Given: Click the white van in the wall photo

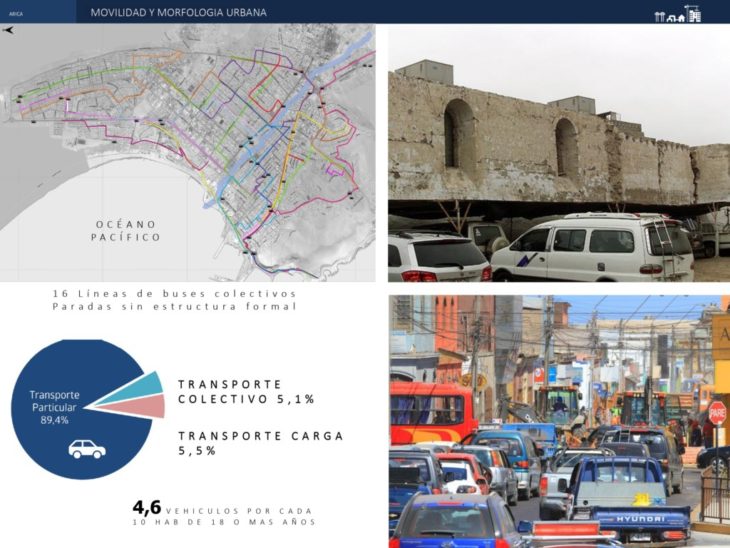Looking at the screenshot, I should (x=592, y=247).
